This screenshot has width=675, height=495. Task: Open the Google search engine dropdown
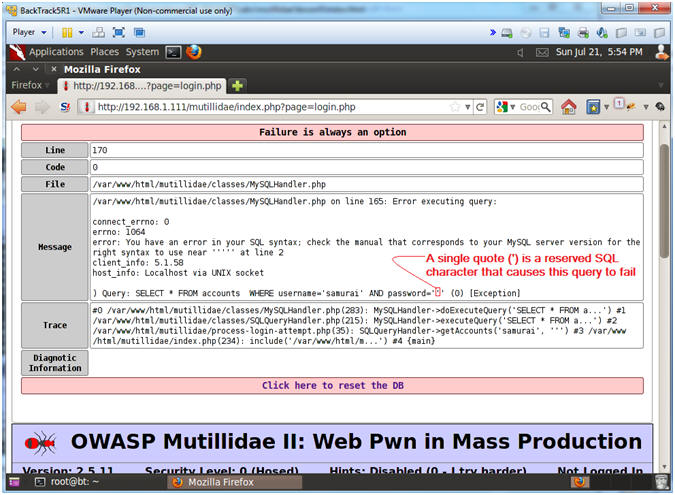click(506, 107)
